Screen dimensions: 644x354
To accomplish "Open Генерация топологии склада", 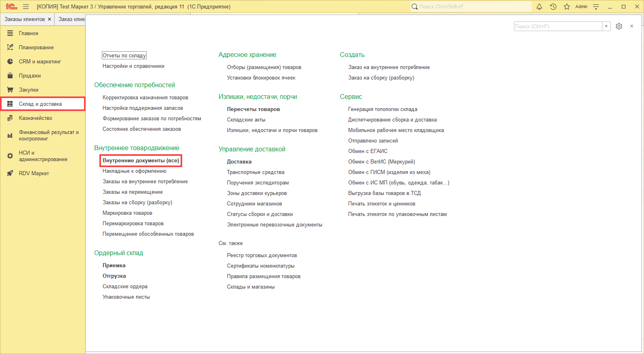I will pyautogui.click(x=383, y=109).
